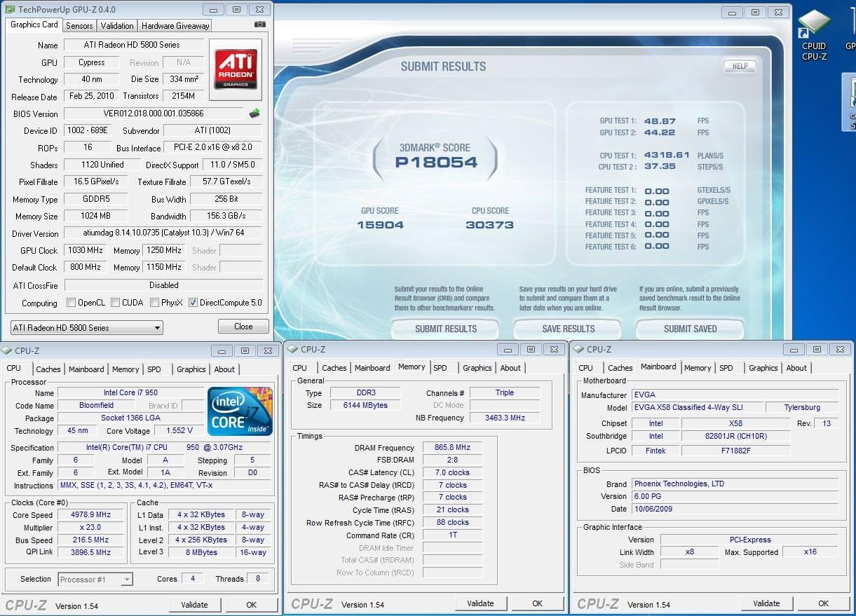Click the left CPU-Z window title icon

click(7, 350)
